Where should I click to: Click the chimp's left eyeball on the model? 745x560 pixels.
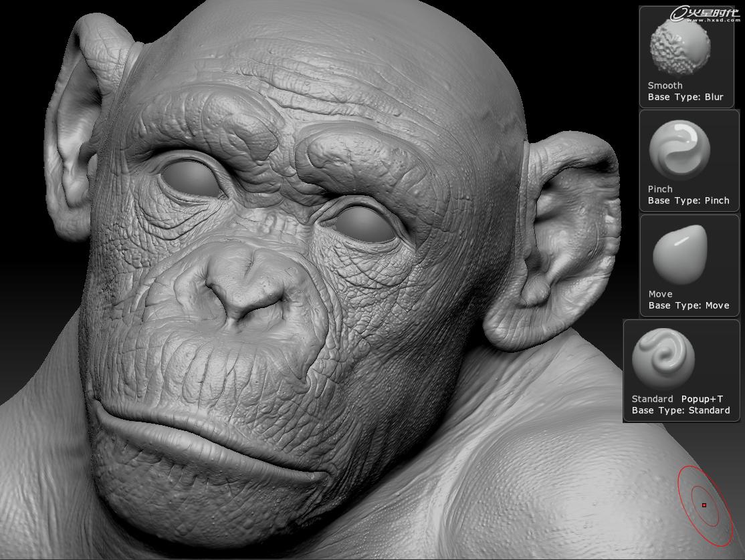191,178
